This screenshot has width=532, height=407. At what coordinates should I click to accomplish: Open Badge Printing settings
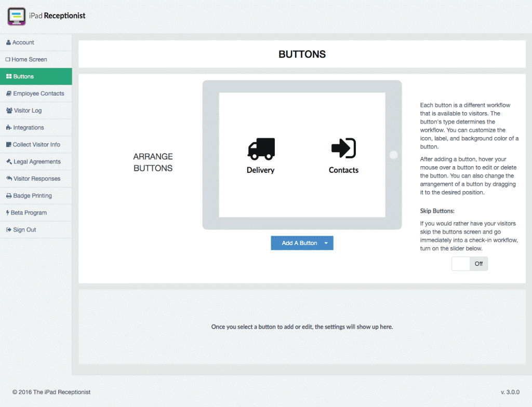pos(36,196)
